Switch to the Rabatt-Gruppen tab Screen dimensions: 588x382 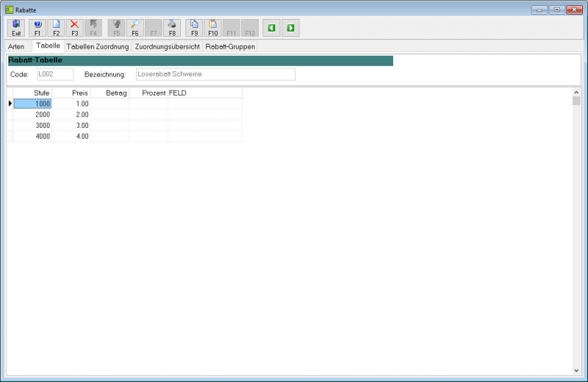pyautogui.click(x=230, y=46)
